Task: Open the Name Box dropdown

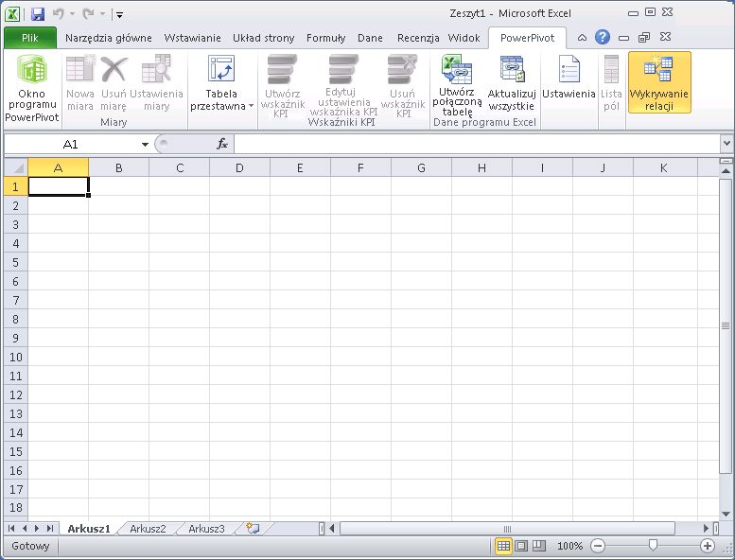Action: coord(145,145)
